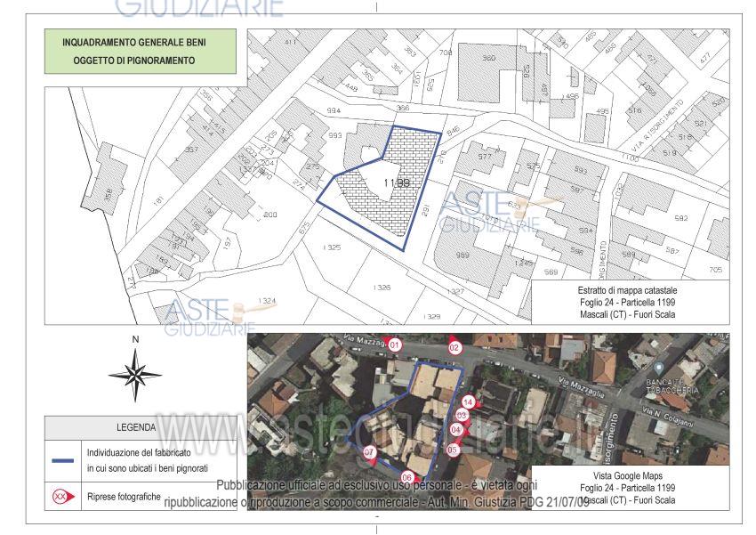Select photo marker 06 at the bottom corner

[406, 477]
